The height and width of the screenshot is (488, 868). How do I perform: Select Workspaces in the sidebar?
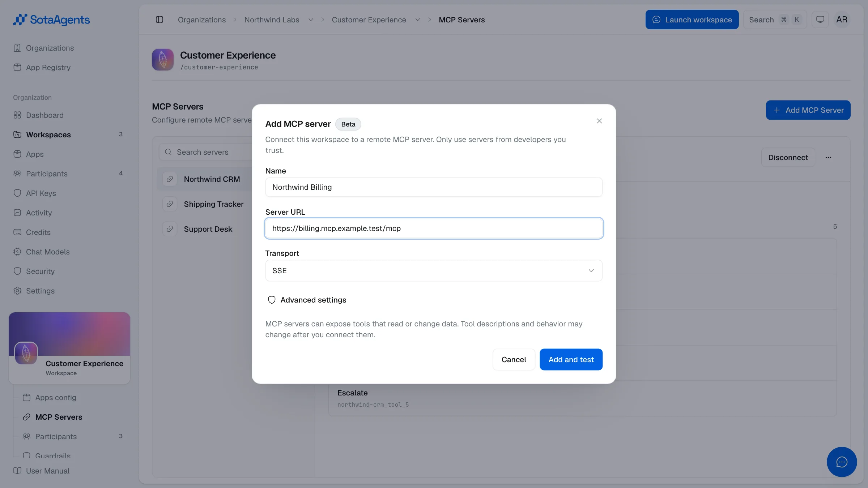pos(48,134)
